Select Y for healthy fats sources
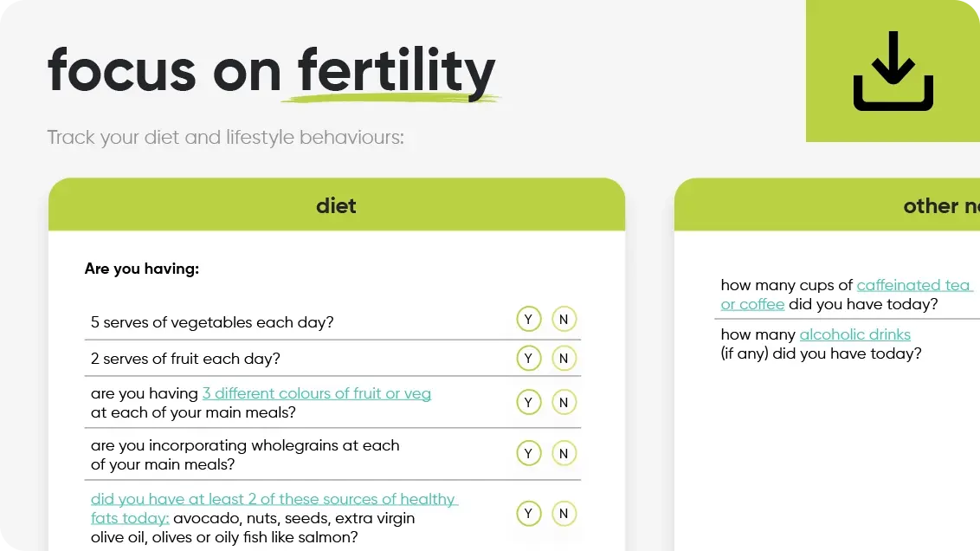980x551 pixels. pos(529,514)
